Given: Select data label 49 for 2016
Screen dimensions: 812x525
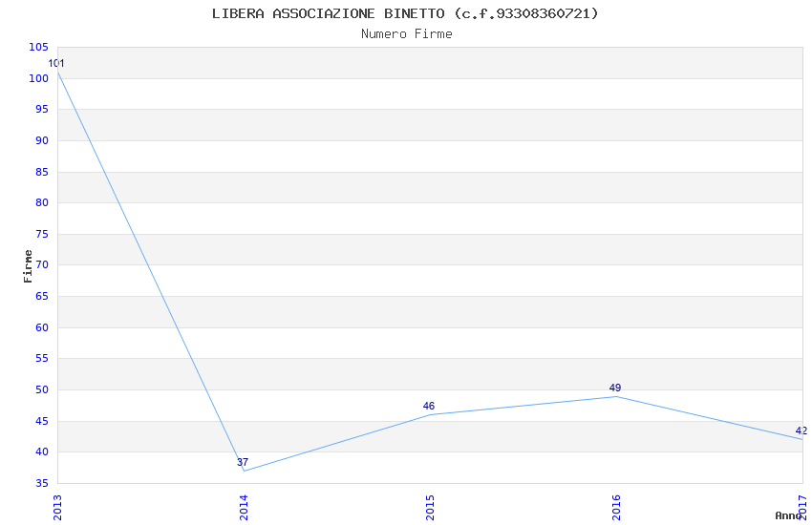Looking at the screenshot, I should pyautogui.click(x=615, y=388).
